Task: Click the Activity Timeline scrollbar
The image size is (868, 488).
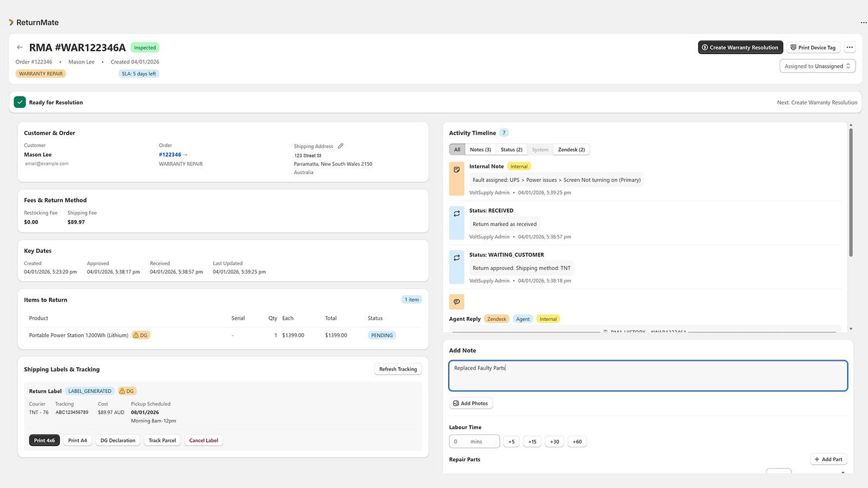Action: click(x=851, y=192)
